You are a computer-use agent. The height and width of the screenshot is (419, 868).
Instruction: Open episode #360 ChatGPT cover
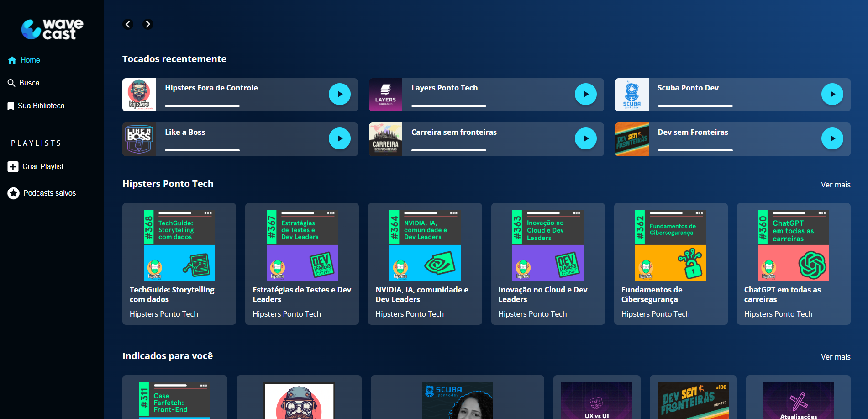(794, 246)
